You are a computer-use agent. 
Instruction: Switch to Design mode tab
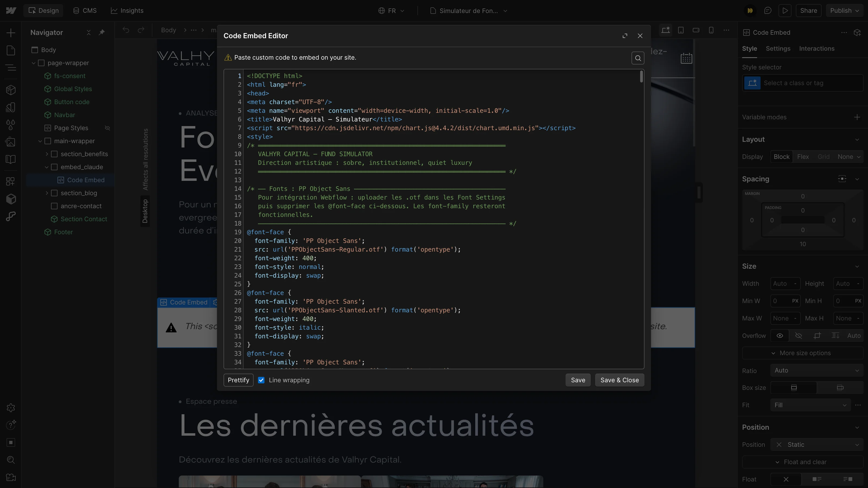click(43, 11)
